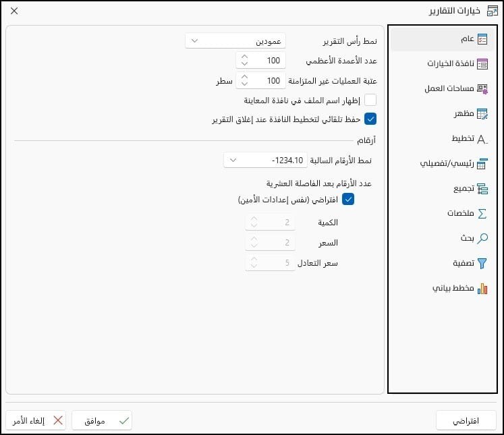Click the بحث magnifier icon
Image resolution: width=504 pixels, height=435 pixels.
[482, 238]
